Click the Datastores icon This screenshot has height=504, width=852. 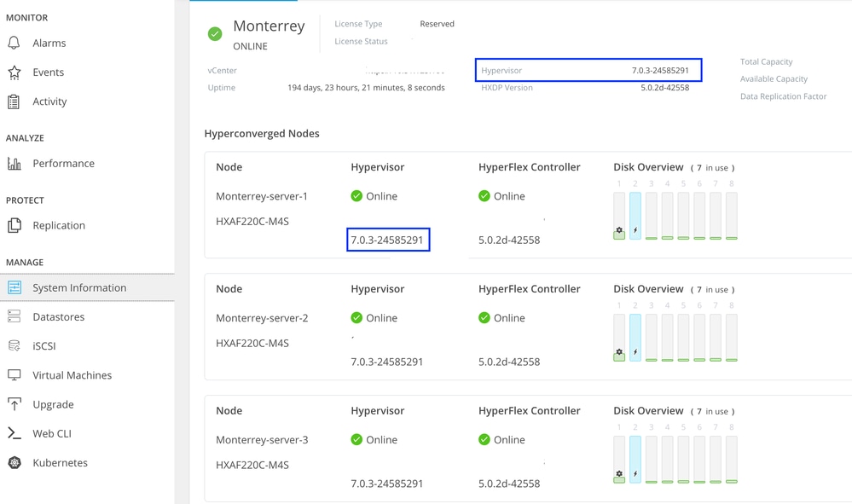pos(14,316)
